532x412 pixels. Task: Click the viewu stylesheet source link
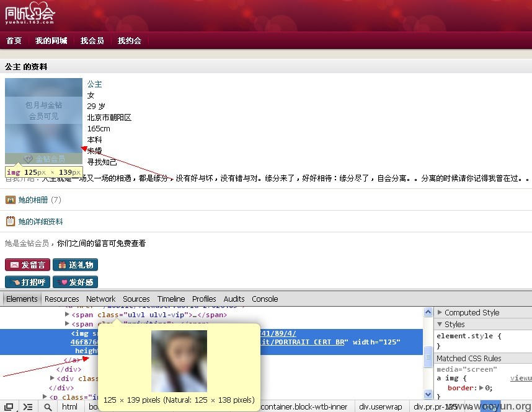point(521,378)
